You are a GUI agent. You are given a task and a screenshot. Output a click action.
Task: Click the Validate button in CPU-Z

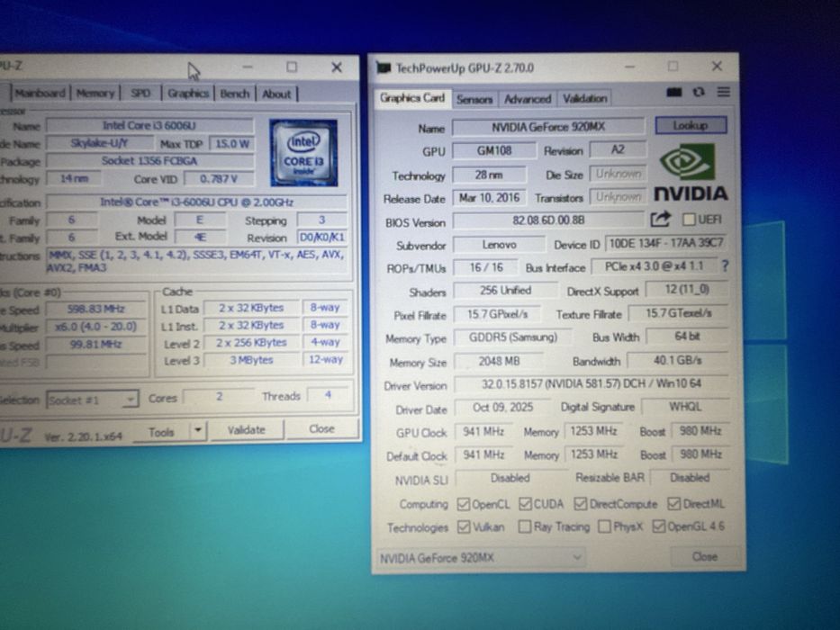click(247, 429)
